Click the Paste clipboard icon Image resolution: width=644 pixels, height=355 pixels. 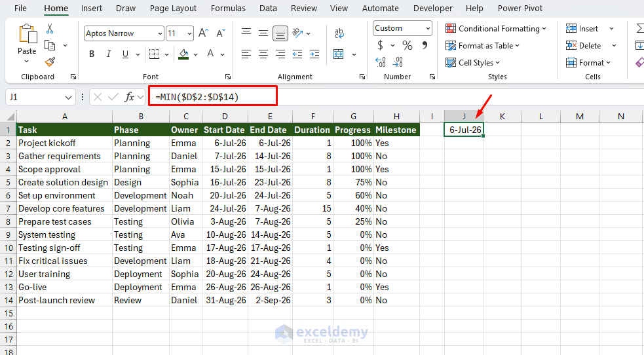click(x=27, y=33)
